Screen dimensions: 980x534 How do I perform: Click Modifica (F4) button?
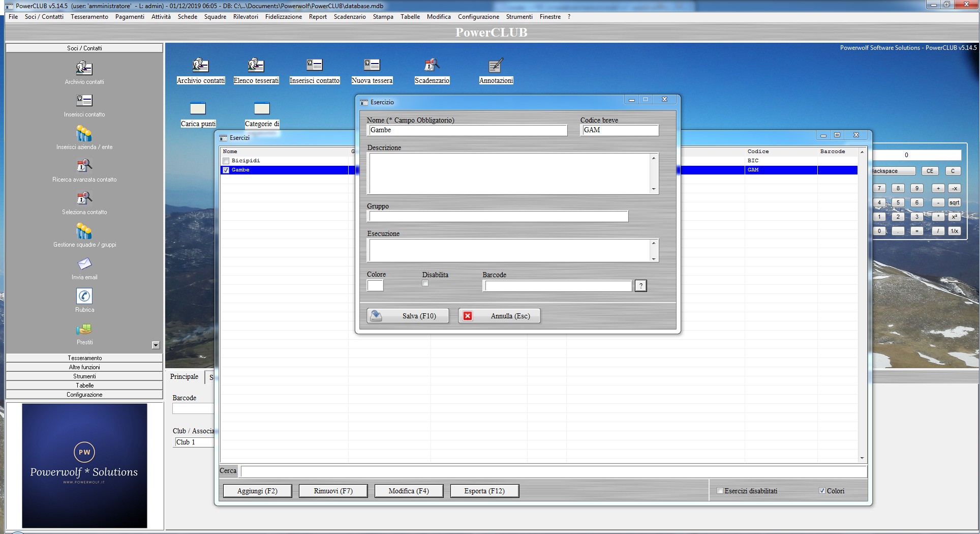pos(409,491)
